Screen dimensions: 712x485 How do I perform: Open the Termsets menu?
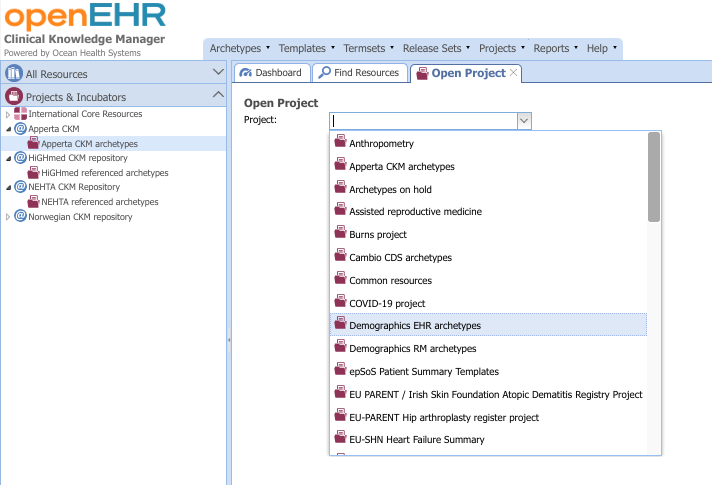(x=368, y=48)
